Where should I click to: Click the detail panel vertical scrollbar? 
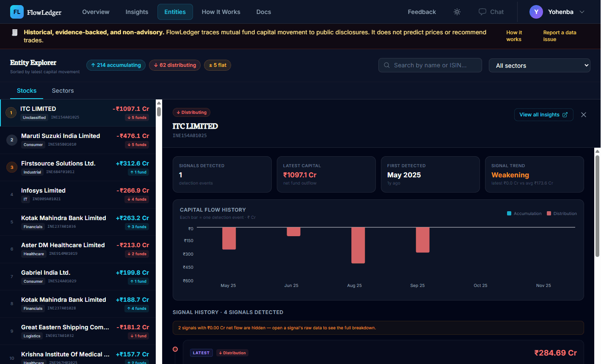point(597,206)
